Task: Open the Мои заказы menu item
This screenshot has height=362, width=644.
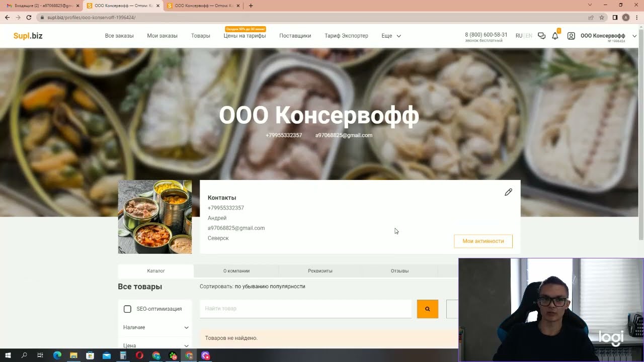Action: point(162,36)
